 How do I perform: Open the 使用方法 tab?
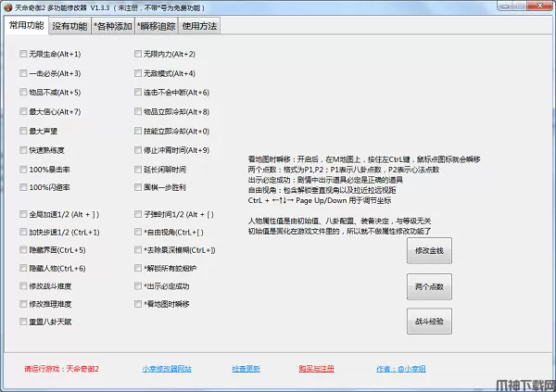pyautogui.click(x=199, y=26)
